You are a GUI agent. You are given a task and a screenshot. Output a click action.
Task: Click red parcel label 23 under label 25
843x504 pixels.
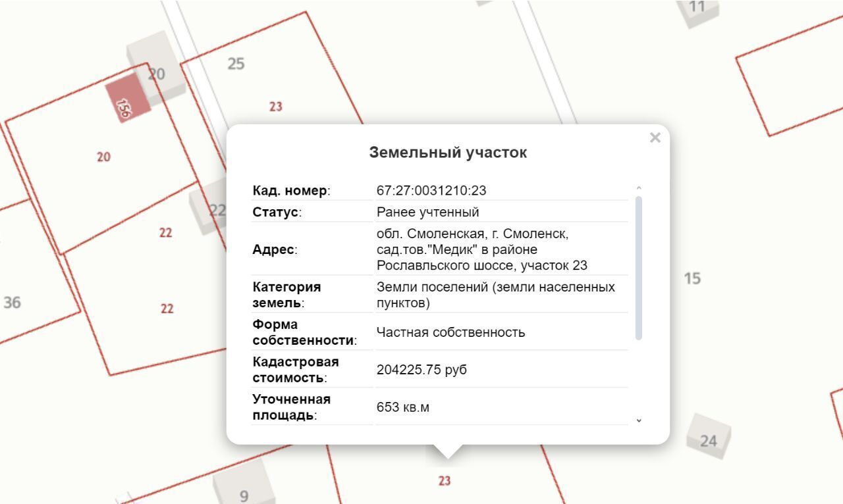coord(276,106)
